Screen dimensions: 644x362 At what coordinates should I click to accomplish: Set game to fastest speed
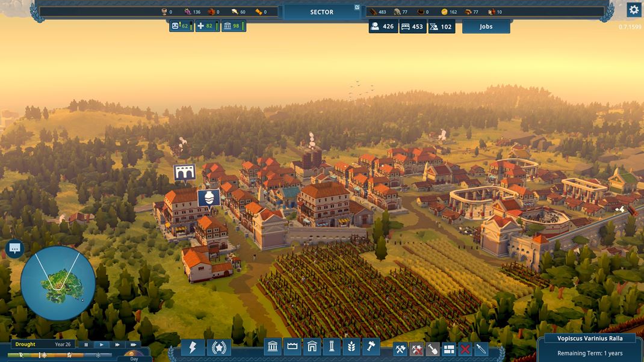click(x=133, y=345)
